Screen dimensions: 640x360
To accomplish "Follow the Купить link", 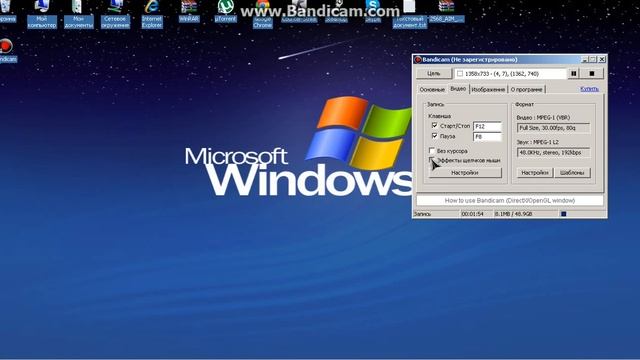I will [x=589, y=89].
